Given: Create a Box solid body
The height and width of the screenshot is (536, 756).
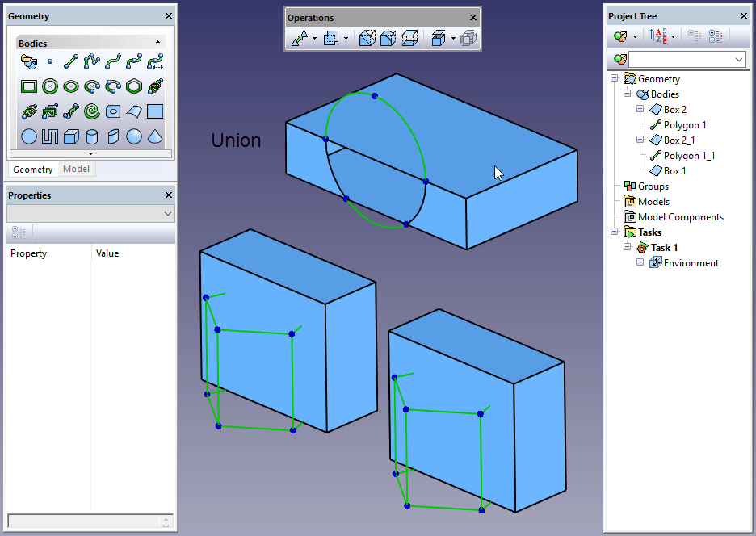Looking at the screenshot, I should (x=71, y=136).
